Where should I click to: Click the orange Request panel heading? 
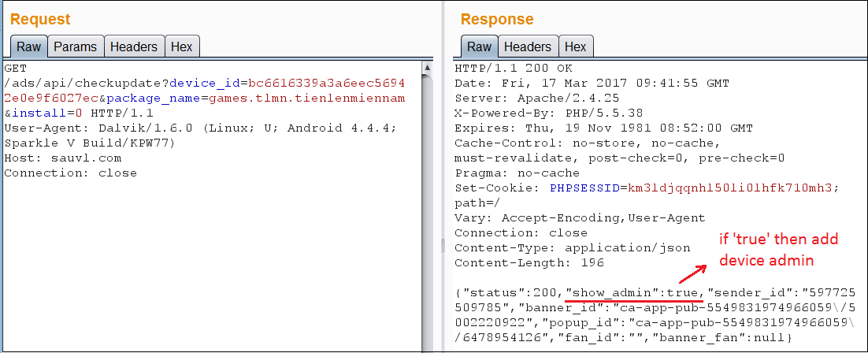pos(40,19)
